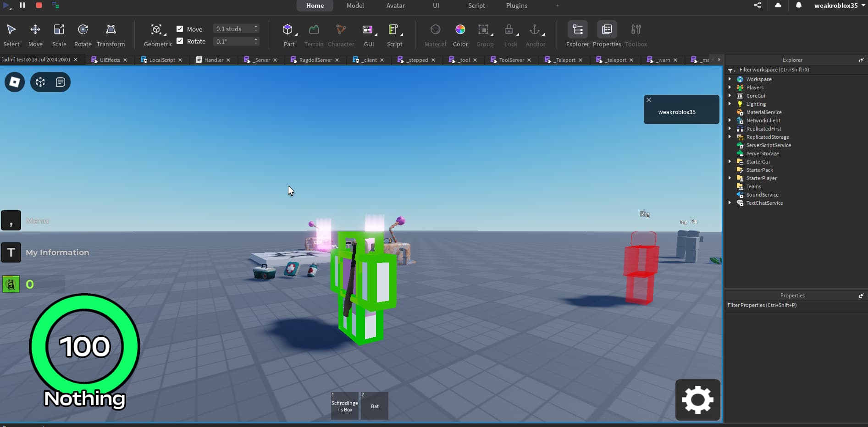The image size is (868, 427).
Task: Switch to the Model ribbon tab
Action: (355, 5)
